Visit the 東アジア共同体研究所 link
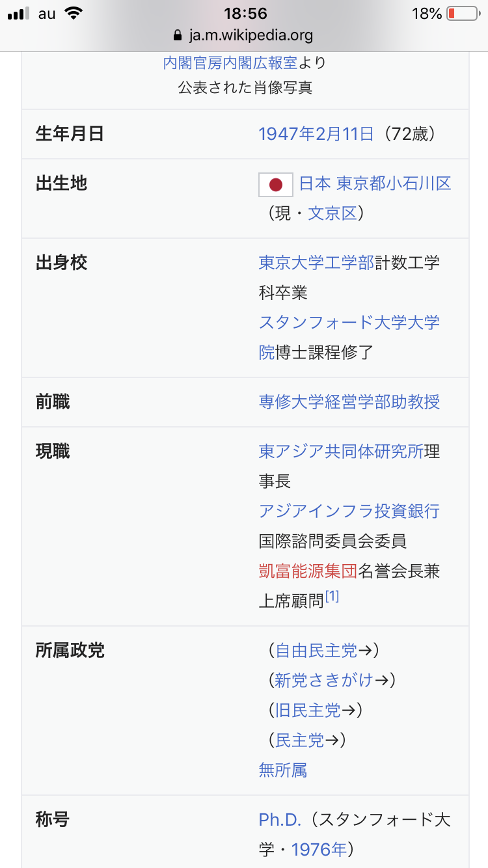The width and height of the screenshot is (488, 868). (x=341, y=452)
